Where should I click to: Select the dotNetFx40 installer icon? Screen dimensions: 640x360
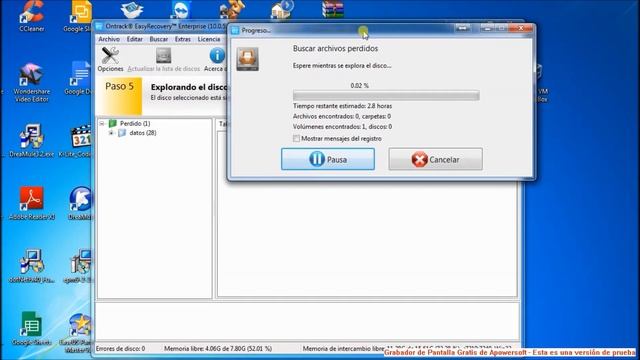(31, 261)
